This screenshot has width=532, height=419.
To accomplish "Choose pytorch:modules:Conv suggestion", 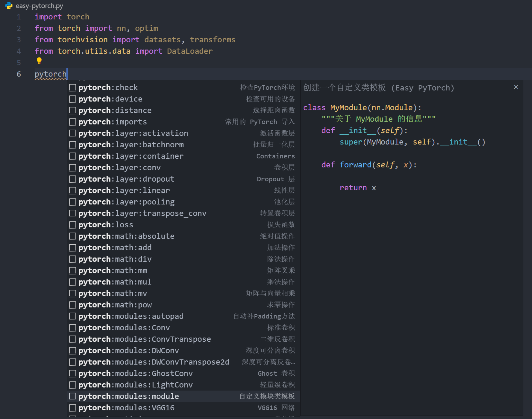I will tap(184, 328).
